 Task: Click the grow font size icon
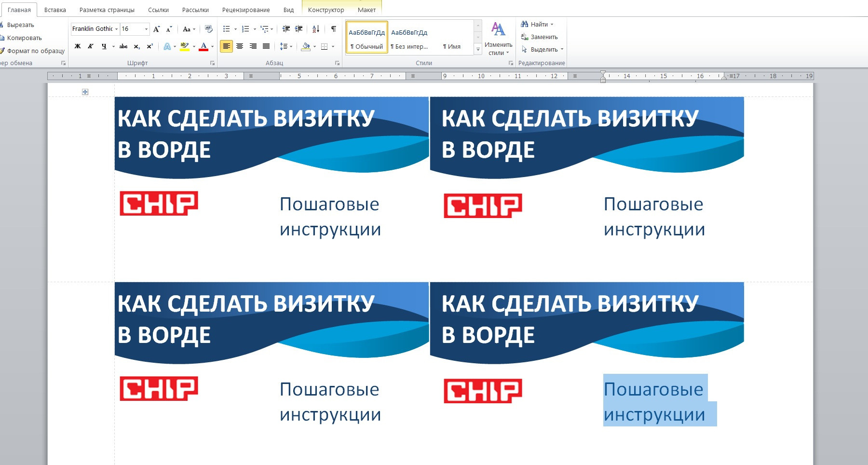156,29
